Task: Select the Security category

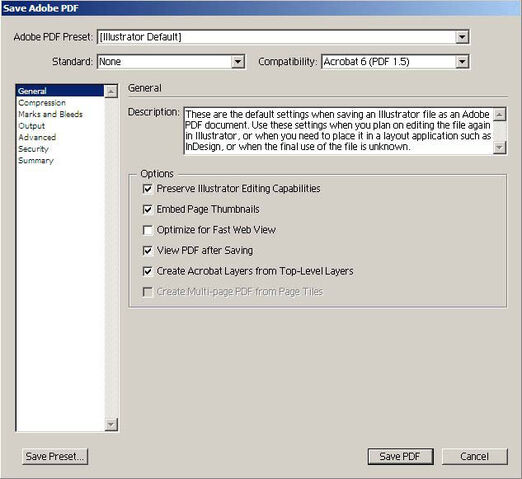Action: [x=33, y=149]
